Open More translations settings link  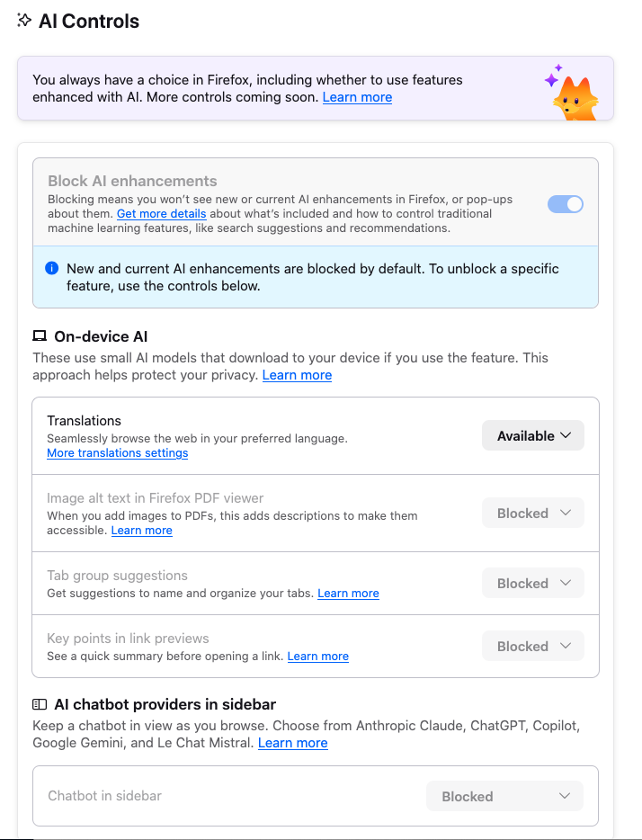[x=117, y=453]
